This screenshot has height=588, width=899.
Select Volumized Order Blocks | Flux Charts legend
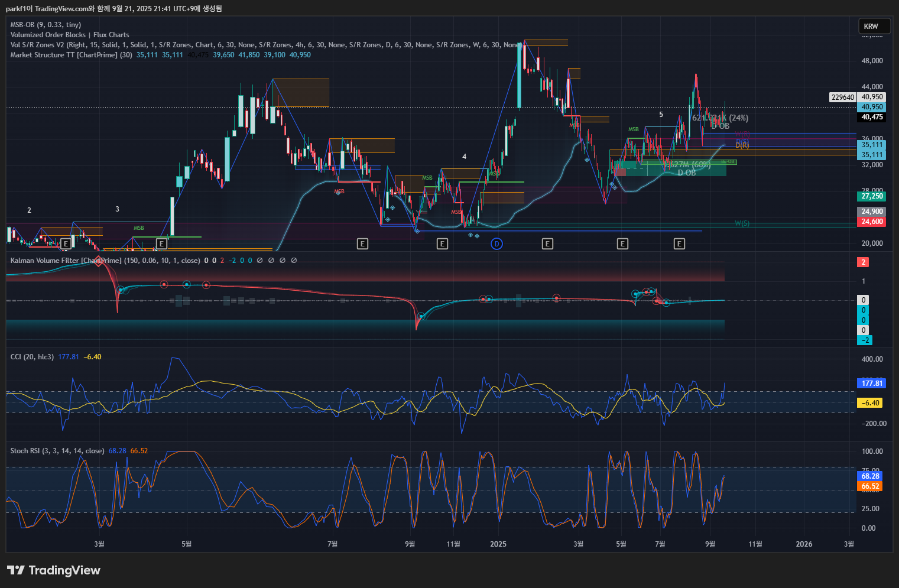[70, 35]
